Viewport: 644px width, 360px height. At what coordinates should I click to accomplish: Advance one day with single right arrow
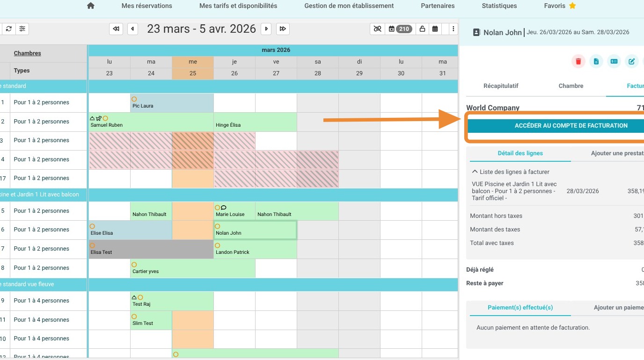coord(266,29)
